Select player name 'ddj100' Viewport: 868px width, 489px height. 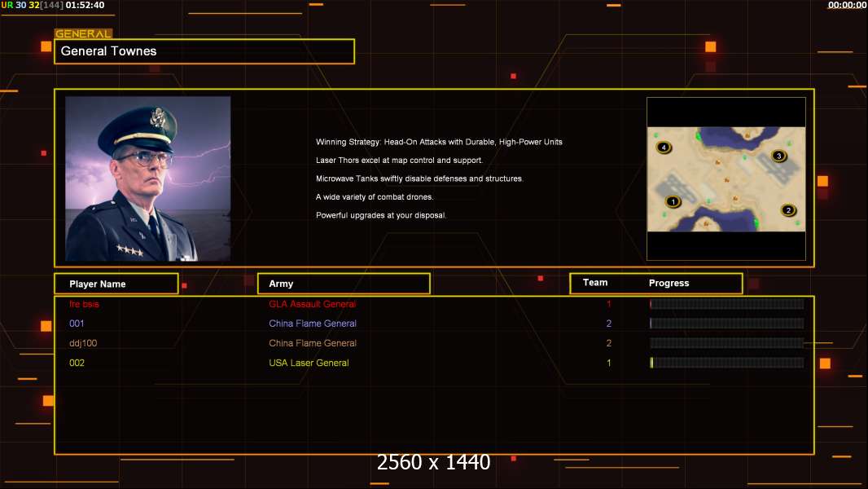[83, 343]
